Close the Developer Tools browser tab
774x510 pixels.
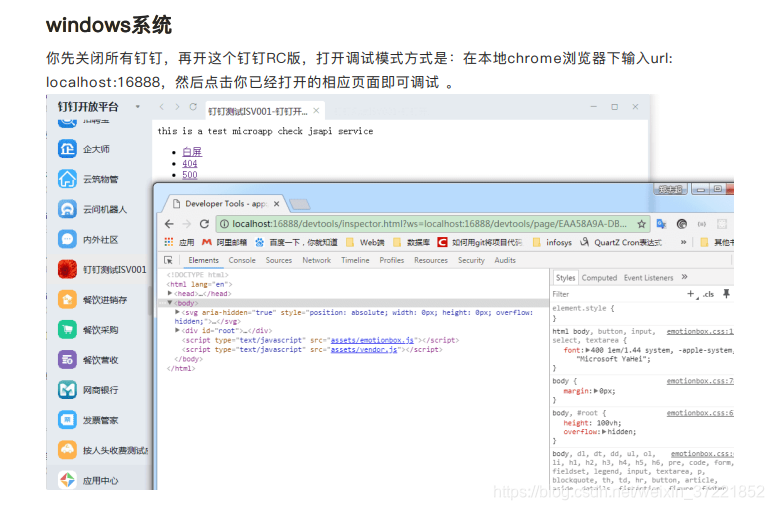(x=276, y=204)
